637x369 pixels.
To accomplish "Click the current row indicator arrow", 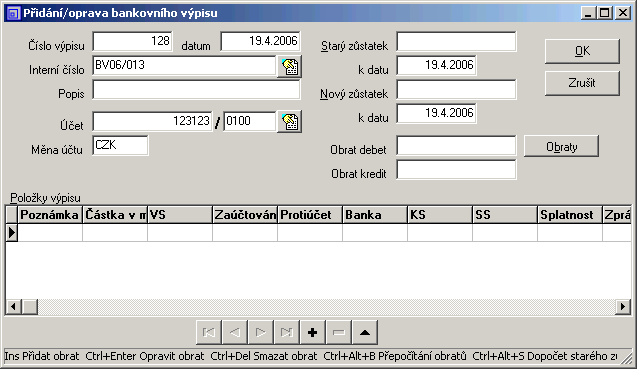I will tap(11, 232).
